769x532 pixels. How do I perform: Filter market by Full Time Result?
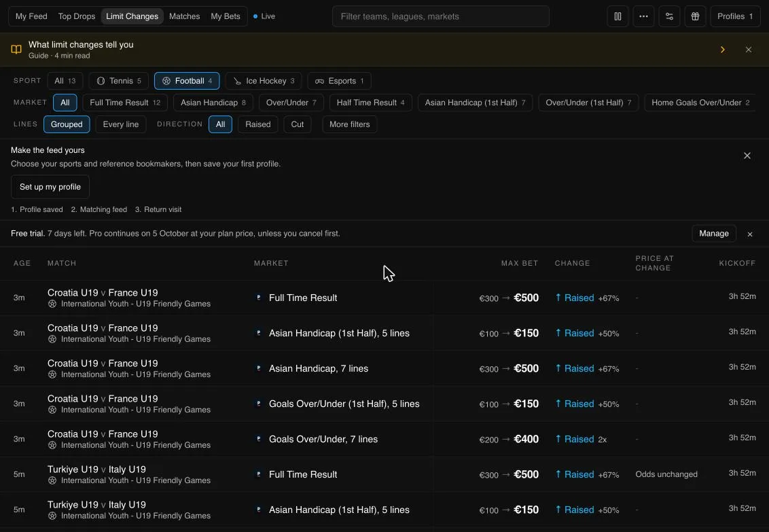pos(125,103)
